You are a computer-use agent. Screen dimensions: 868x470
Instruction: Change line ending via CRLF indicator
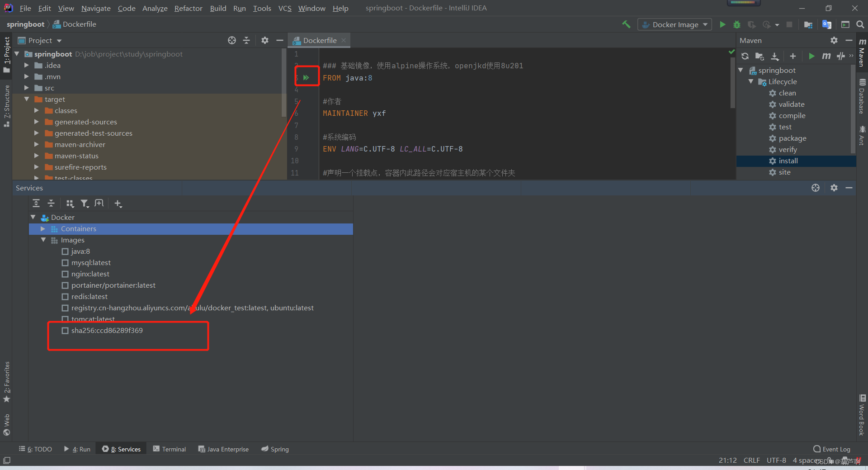click(751, 460)
